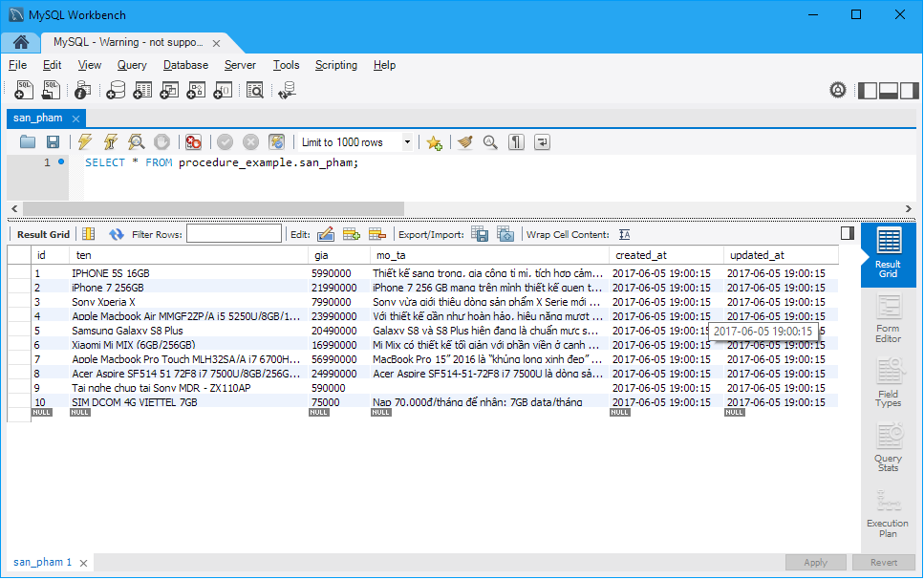This screenshot has height=580, width=924.
Task: Create a new schema
Action: (x=116, y=90)
